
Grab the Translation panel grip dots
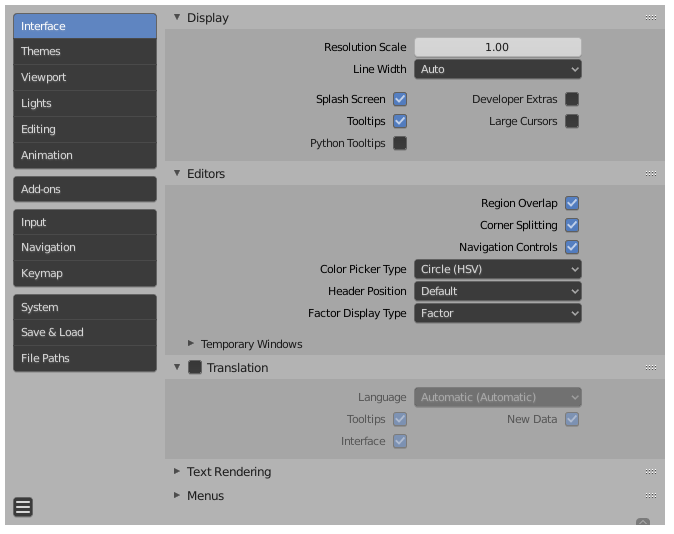tap(650, 368)
